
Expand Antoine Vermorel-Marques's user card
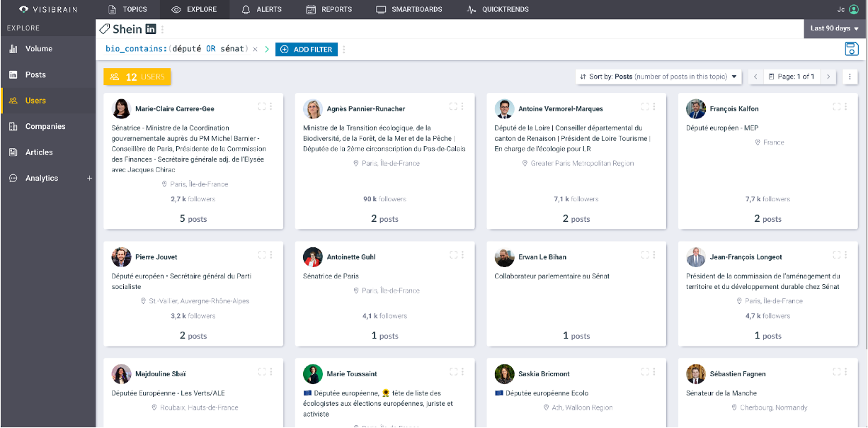click(x=645, y=106)
